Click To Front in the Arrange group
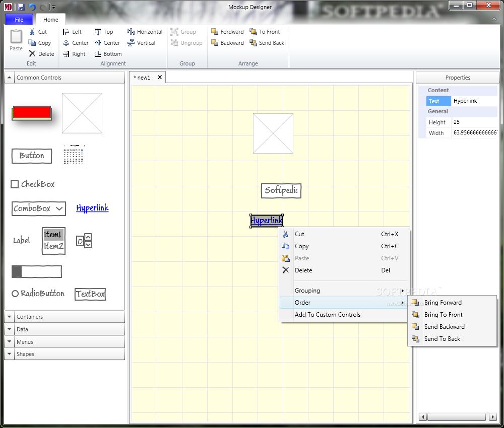The image size is (504, 428). [x=265, y=32]
